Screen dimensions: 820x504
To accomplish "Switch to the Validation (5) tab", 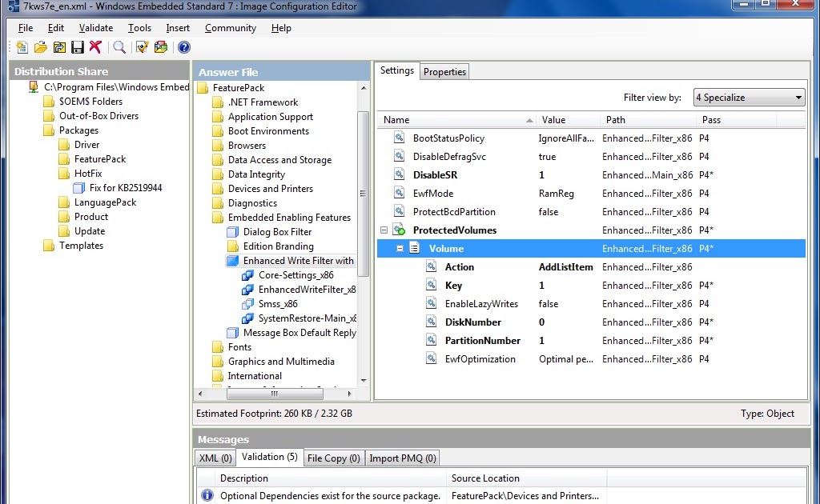I will click(x=269, y=457).
